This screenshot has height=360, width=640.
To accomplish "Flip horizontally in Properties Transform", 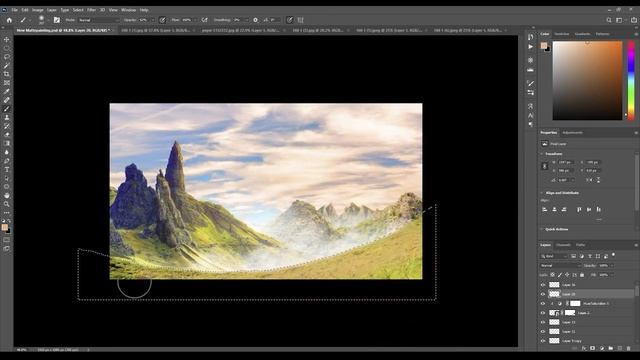I will tap(589, 180).
